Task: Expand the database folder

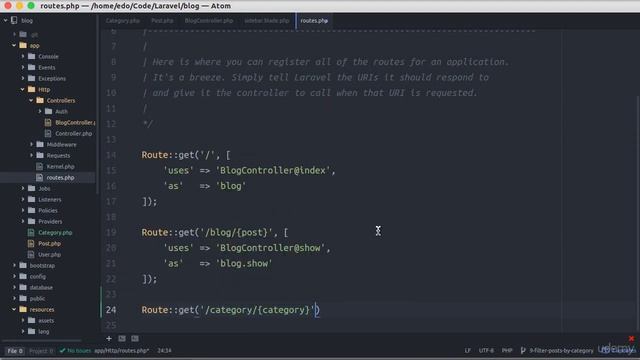Action: tap(14, 287)
